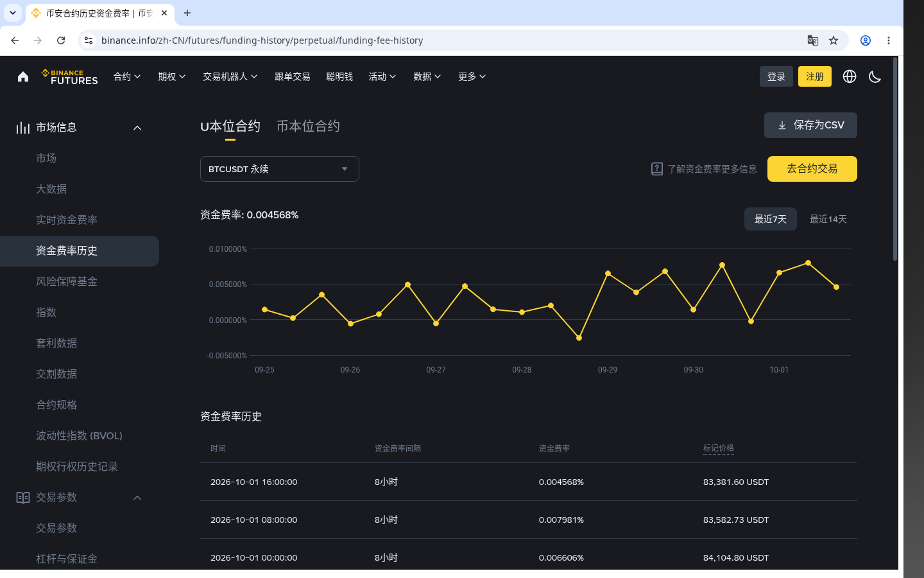Open 了解资金费率更多信息 link

[x=704, y=169]
